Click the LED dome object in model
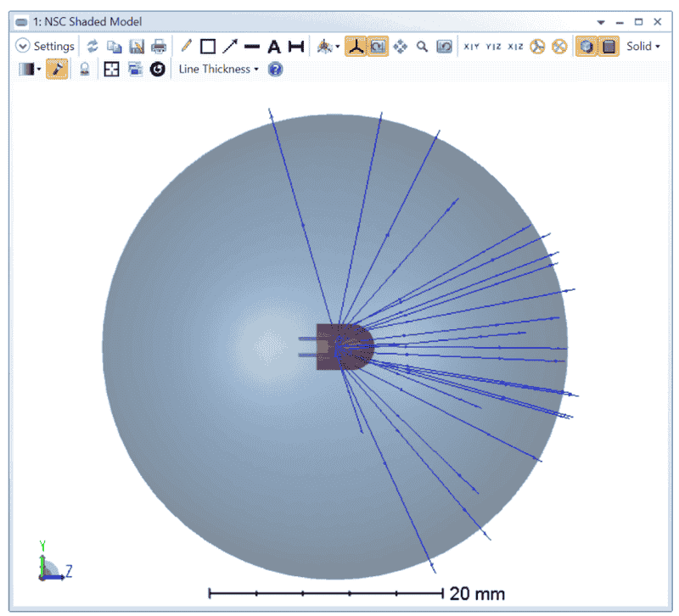The height and width of the screenshot is (616, 679). point(345,346)
